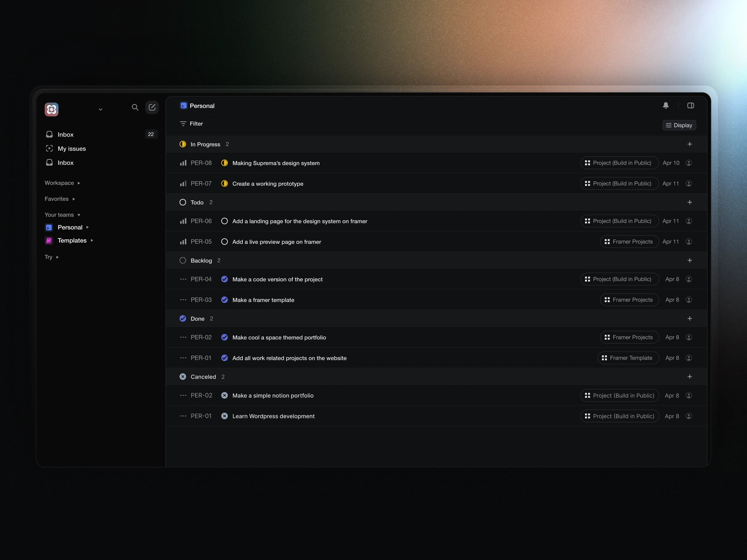This screenshot has height=560, width=747.
Task: Open the Filter button
Action: (x=192, y=123)
